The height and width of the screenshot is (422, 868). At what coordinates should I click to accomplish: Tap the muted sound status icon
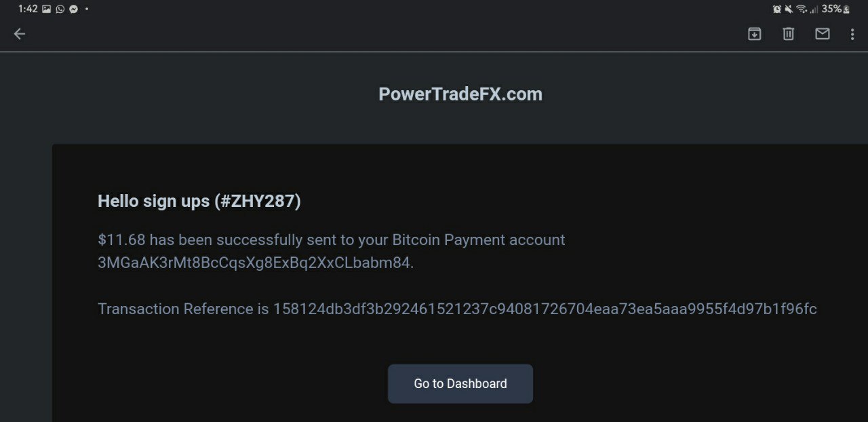789,9
